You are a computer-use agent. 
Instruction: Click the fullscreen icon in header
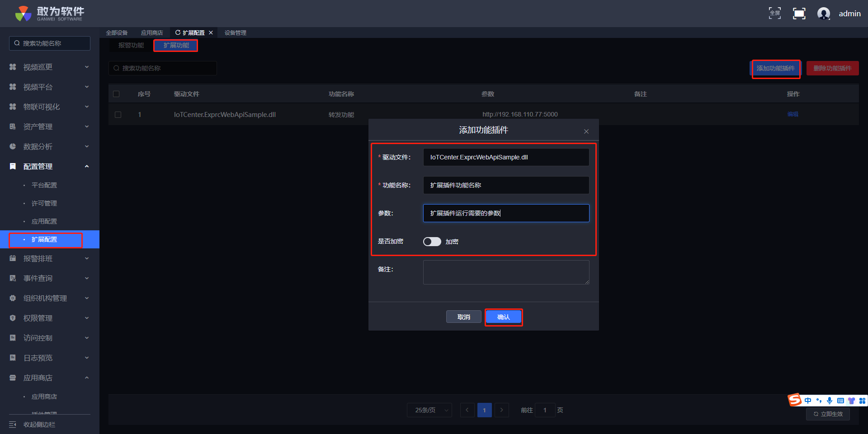point(799,14)
